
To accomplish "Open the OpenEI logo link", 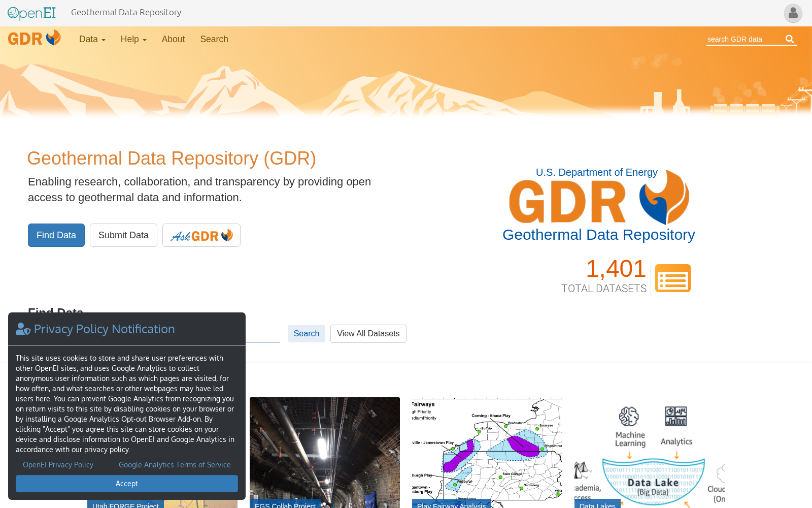I will 31,13.
